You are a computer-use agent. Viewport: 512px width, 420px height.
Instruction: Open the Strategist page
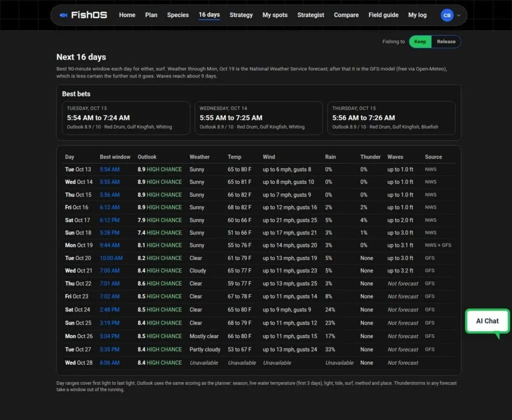coord(310,15)
